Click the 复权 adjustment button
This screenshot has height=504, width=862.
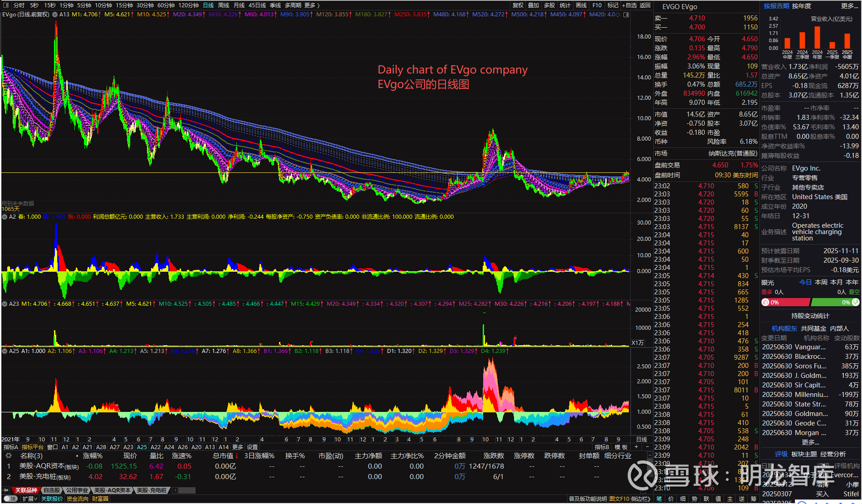(518, 5)
